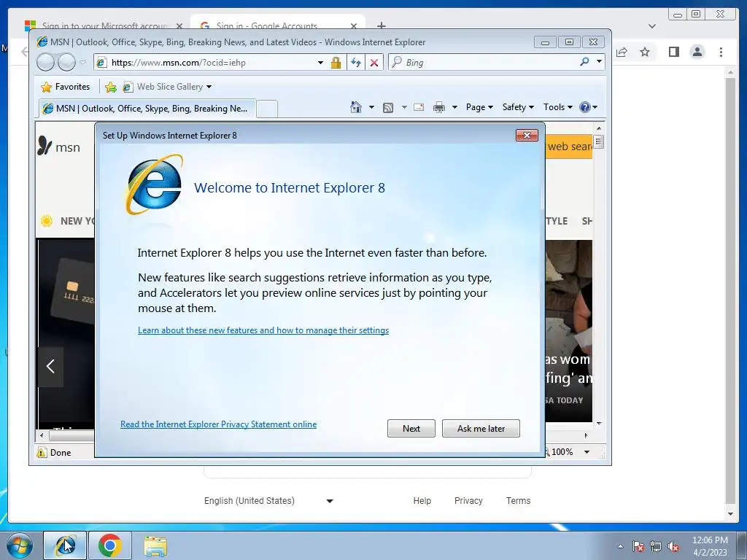
Task: Click the IE Stop loading red X
Action: pos(374,63)
